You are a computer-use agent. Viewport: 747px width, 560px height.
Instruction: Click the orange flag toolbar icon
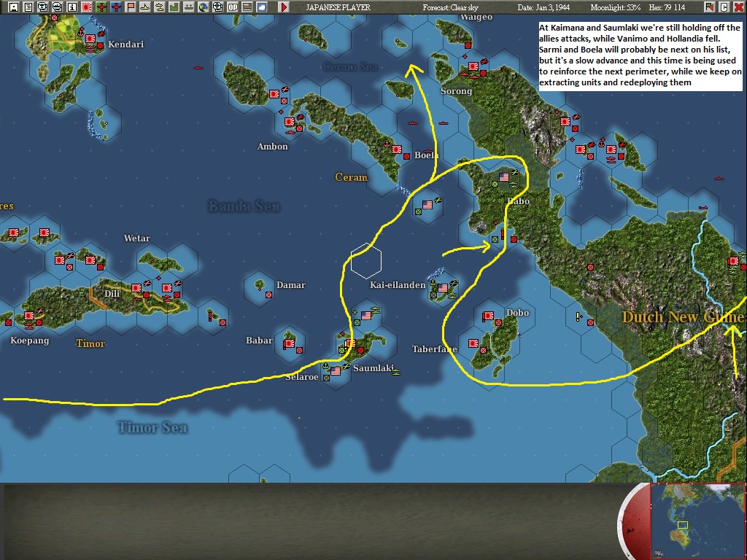click(x=131, y=7)
